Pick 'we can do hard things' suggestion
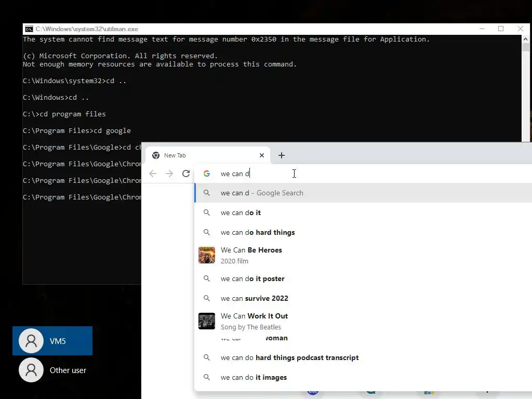 (363, 232)
